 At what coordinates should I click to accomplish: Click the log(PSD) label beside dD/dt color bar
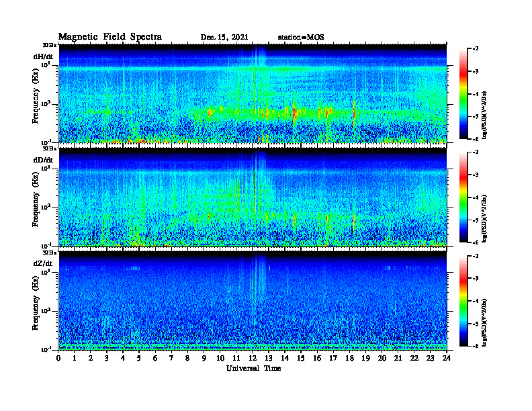(x=484, y=218)
